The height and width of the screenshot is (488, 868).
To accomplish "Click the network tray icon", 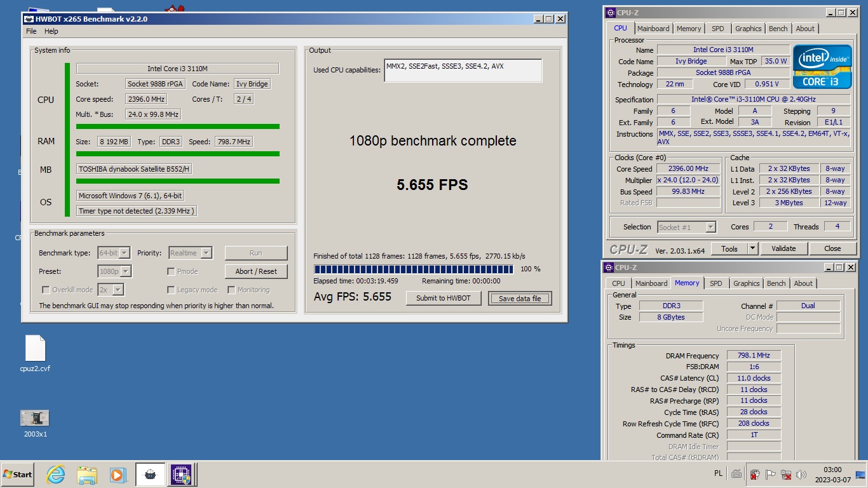I will (786, 474).
